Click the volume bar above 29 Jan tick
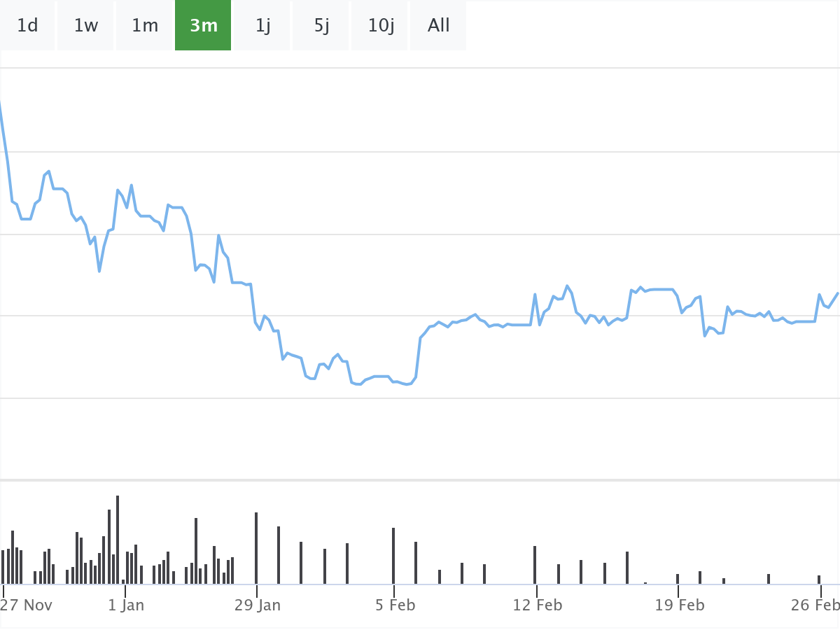Image resolution: width=840 pixels, height=630 pixels. pos(256,547)
